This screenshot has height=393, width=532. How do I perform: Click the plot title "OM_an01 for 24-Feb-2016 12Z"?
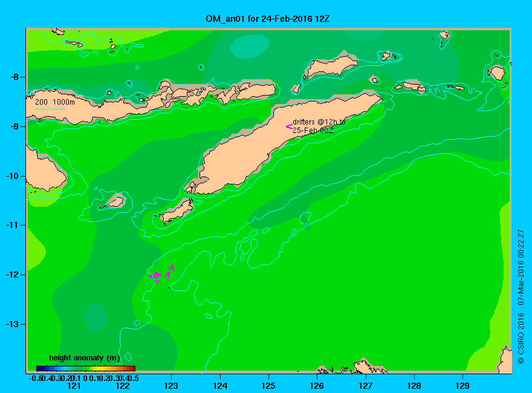pos(267,19)
